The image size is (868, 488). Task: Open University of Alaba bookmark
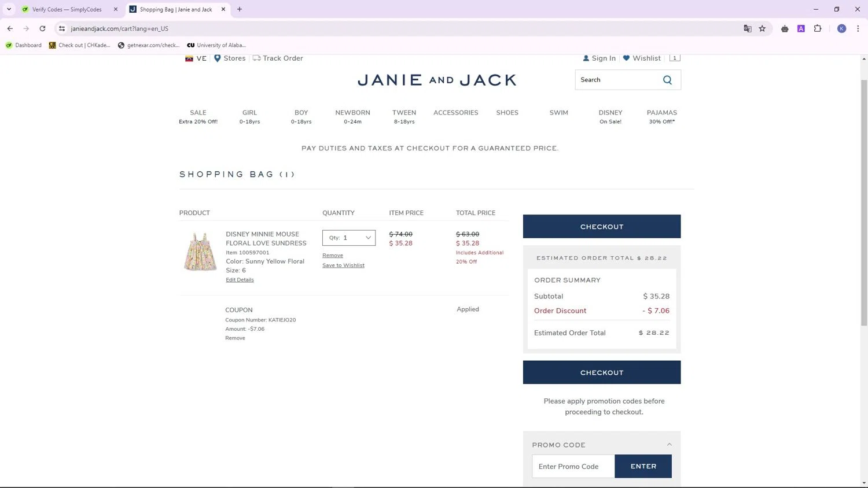click(x=216, y=45)
